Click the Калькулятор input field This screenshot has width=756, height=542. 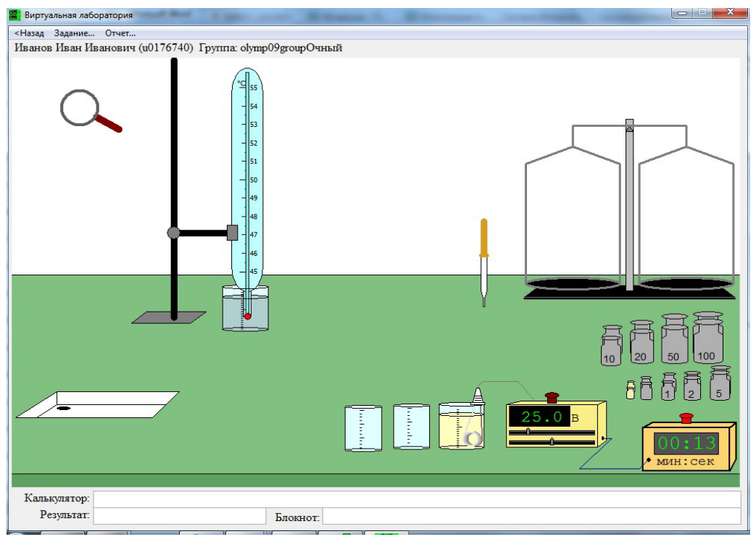(x=417, y=499)
